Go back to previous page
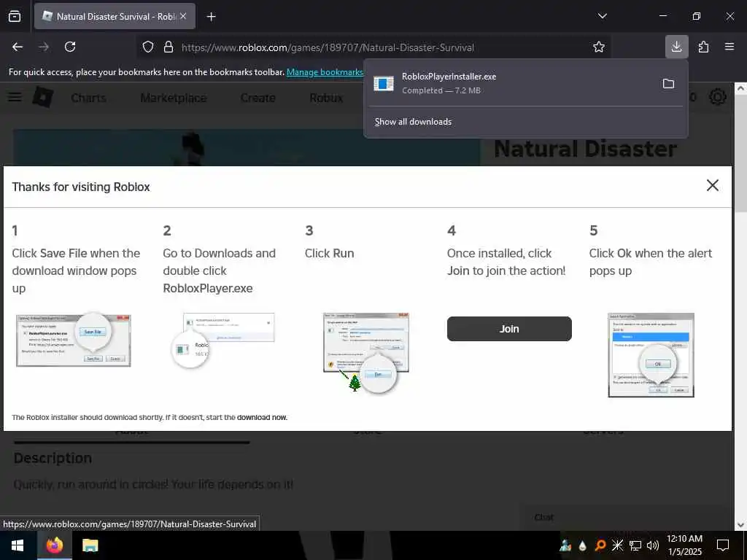The height and width of the screenshot is (560, 747). coord(18,47)
